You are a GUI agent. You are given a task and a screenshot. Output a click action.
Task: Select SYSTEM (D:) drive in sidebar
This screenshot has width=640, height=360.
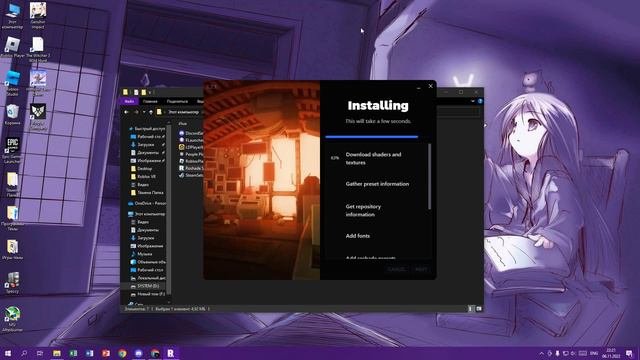point(144,286)
